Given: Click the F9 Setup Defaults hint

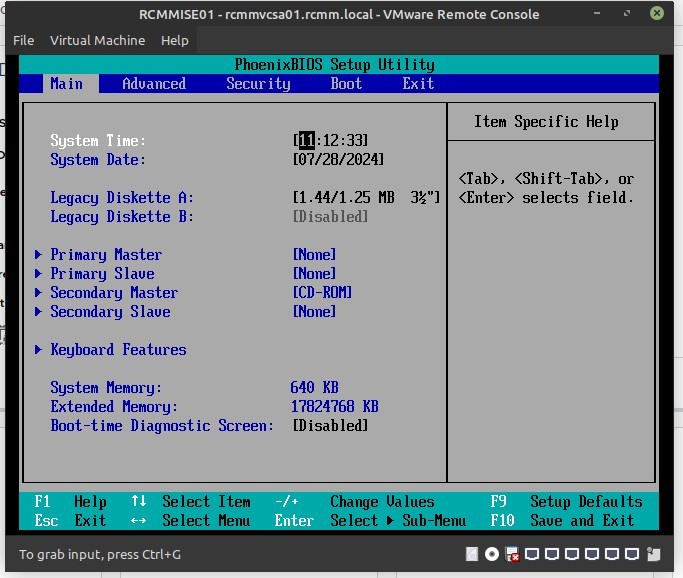Looking at the screenshot, I should coord(566,502).
